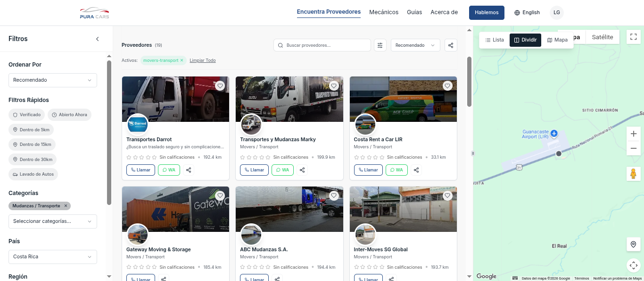
Task: Call Costa Rent a Car LIR
Action: click(368, 170)
